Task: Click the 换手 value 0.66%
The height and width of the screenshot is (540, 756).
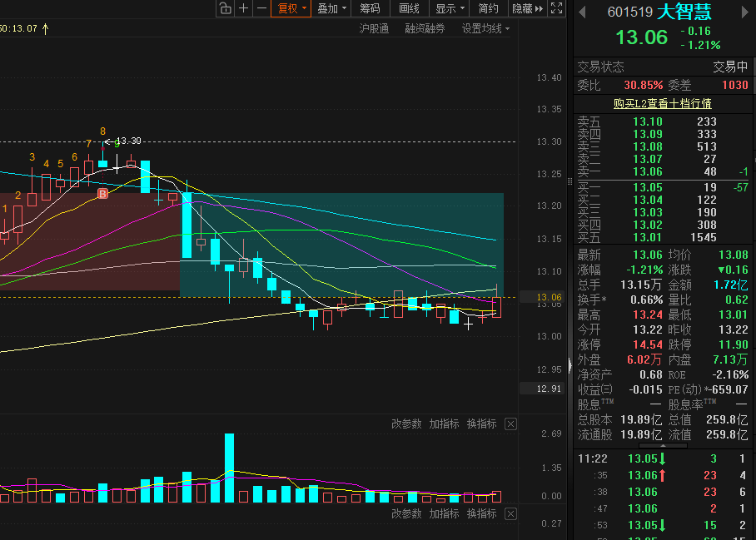Action: click(x=647, y=300)
